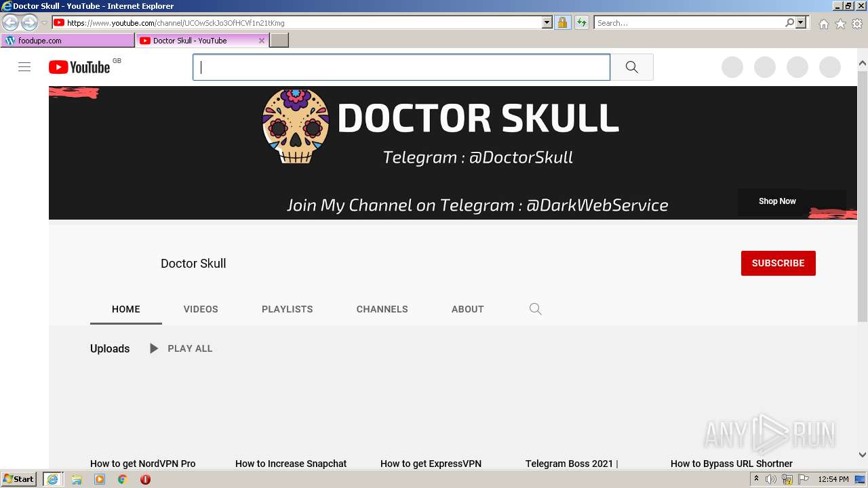This screenshot has height=488, width=868.
Task: Open a new browser tab
Action: coord(279,41)
